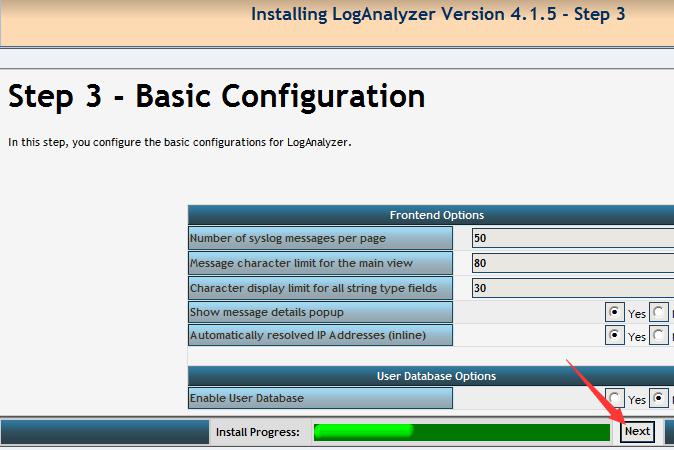Focus the syslog messages per page field

point(573,238)
